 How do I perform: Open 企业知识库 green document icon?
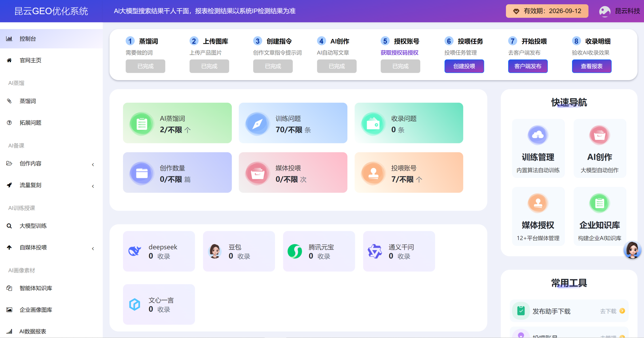pyautogui.click(x=599, y=203)
